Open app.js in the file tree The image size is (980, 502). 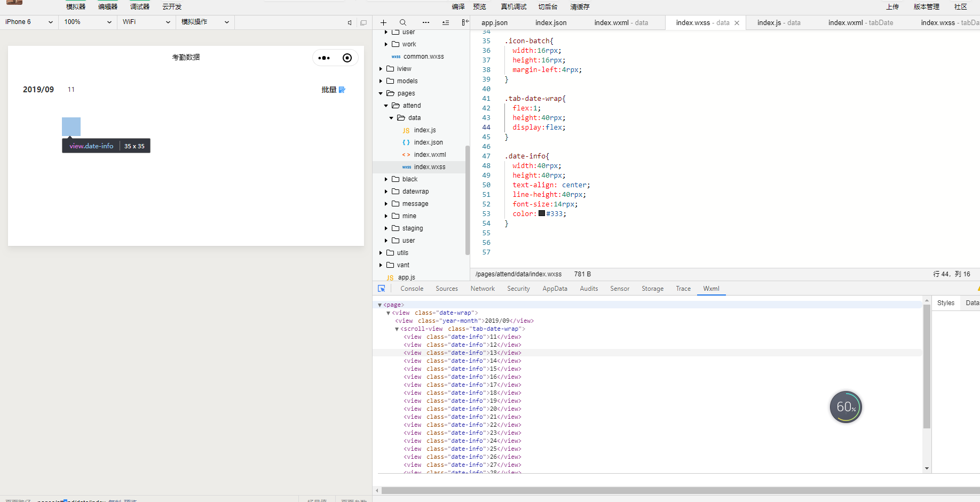(x=406, y=277)
